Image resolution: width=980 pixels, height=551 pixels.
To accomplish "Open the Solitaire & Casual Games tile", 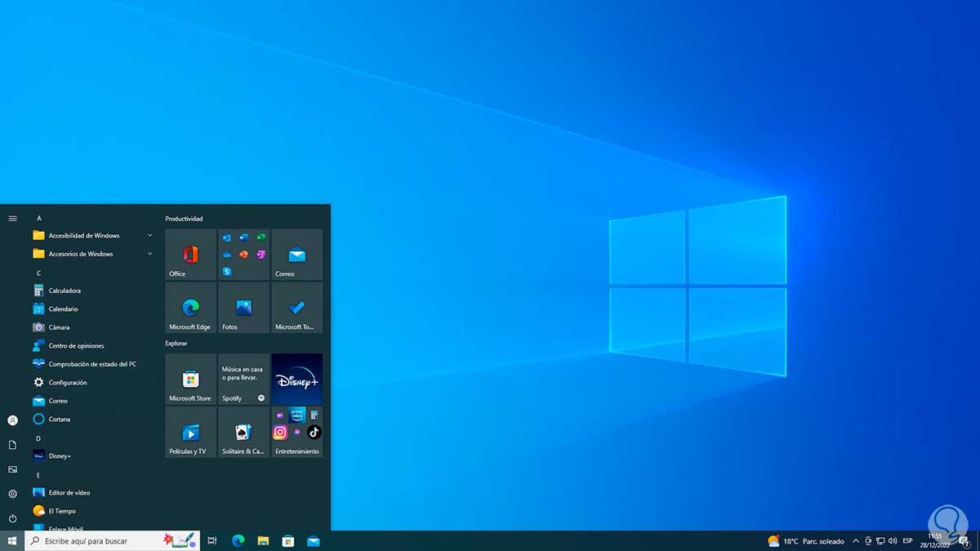I will 243,432.
